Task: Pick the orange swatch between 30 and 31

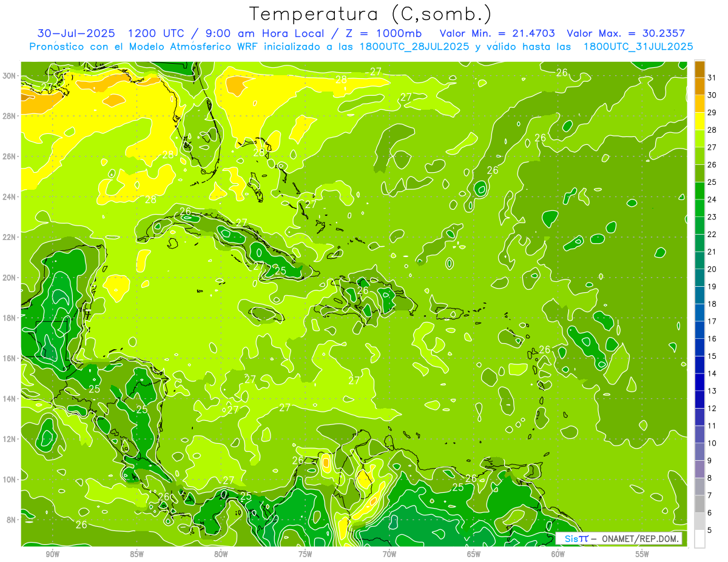Action: (700, 86)
